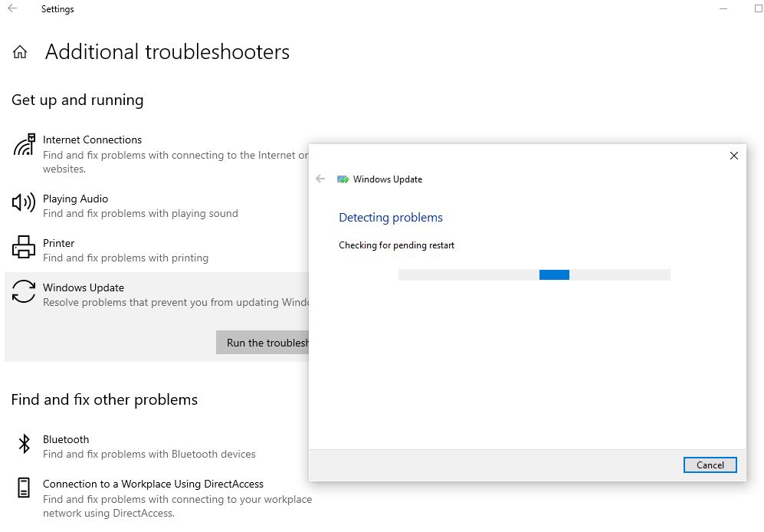Click the Checking for pending restart text
Viewport: 764px width, 532px height.
pos(396,245)
